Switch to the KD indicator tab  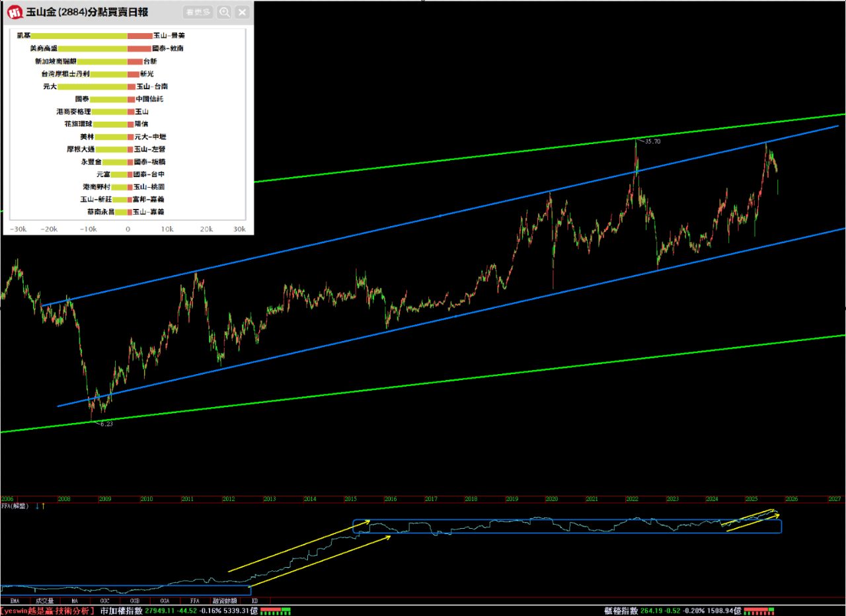[x=254, y=601]
